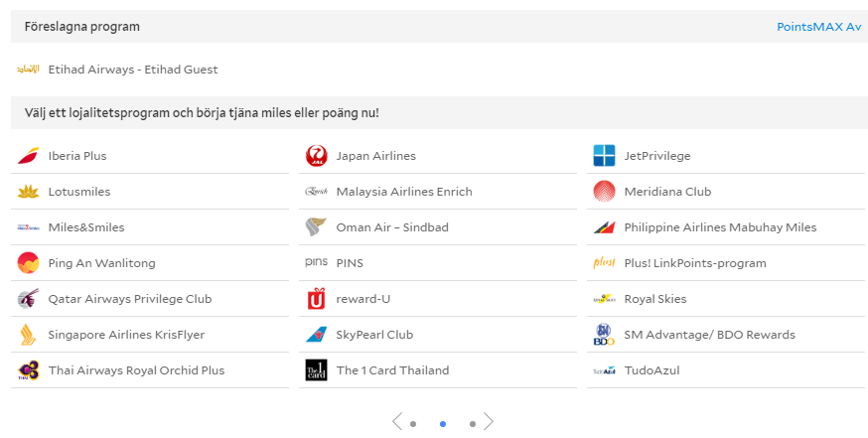Select The 1 Card Thailand program
The height and width of the screenshot is (438, 868).
[392, 370]
